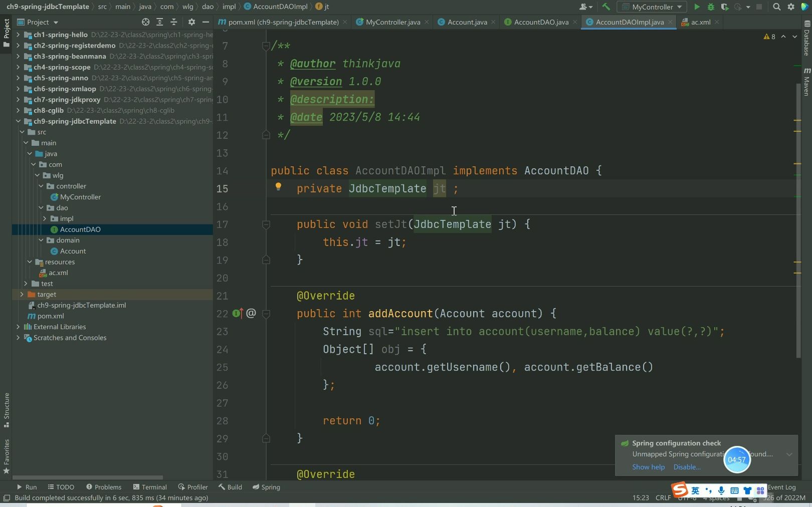Viewport: 812px width, 507px height.
Task: Click the Sogou input method S icon
Action: pos(680,489)
